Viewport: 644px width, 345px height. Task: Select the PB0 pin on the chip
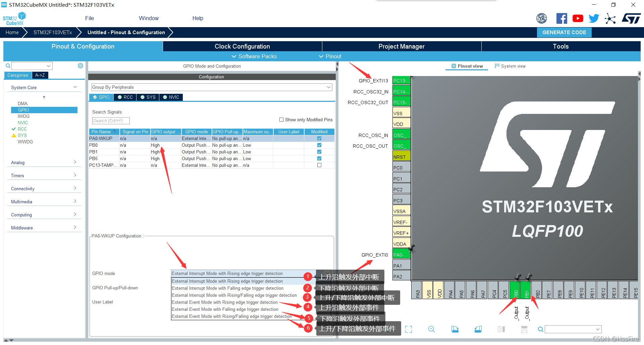pyautogui.click(x=516, y=290)
